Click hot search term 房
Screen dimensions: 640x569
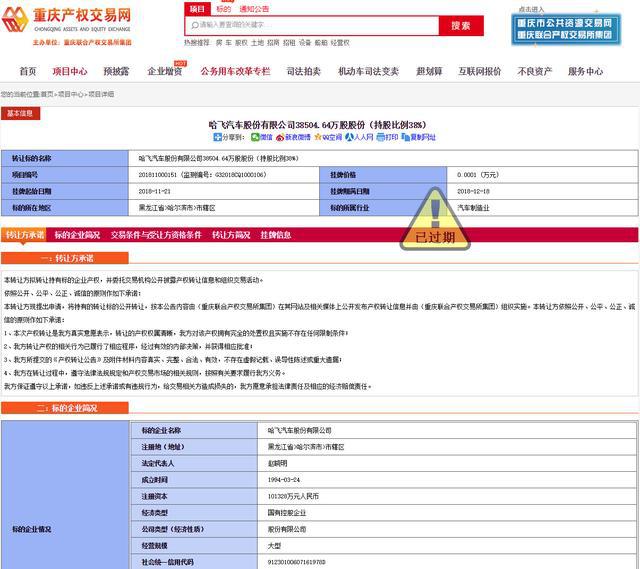point(219,42)
